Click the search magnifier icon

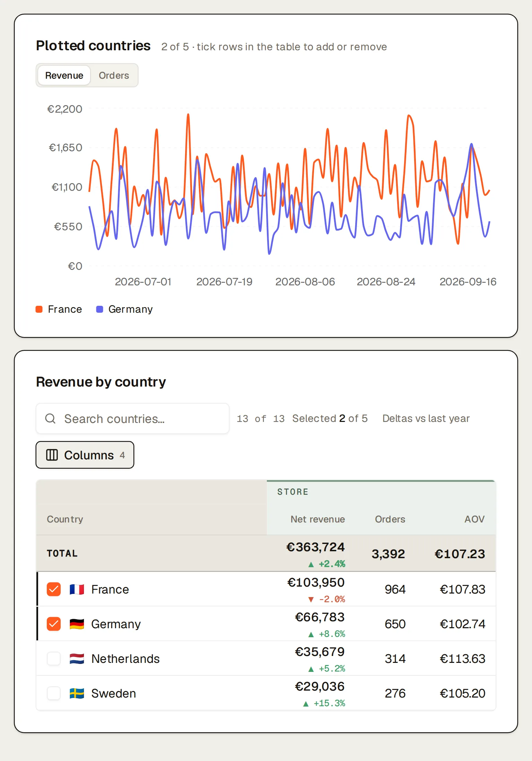pos(50,418)
